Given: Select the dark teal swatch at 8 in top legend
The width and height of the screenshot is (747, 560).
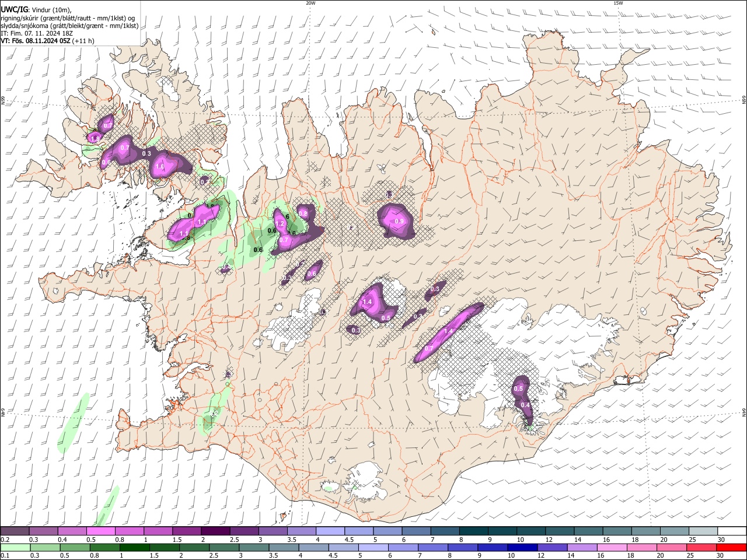Looking at the screenshot, I should click(x=473, y=531).
